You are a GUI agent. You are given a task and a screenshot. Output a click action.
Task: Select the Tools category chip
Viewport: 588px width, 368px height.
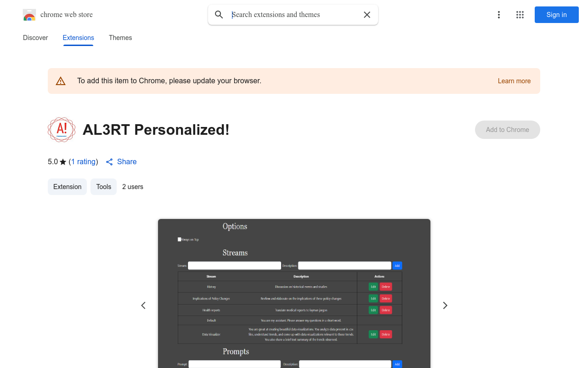(104, 187)
